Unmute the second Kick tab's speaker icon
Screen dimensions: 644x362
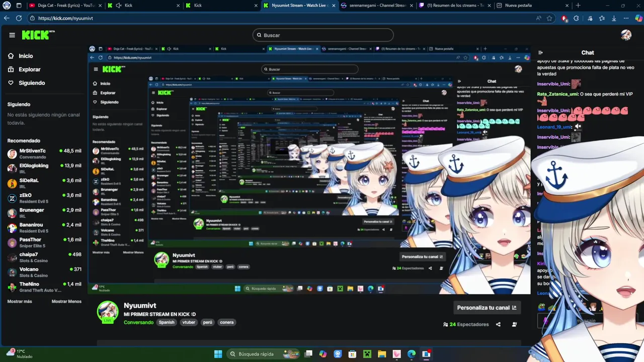(119, 6)
